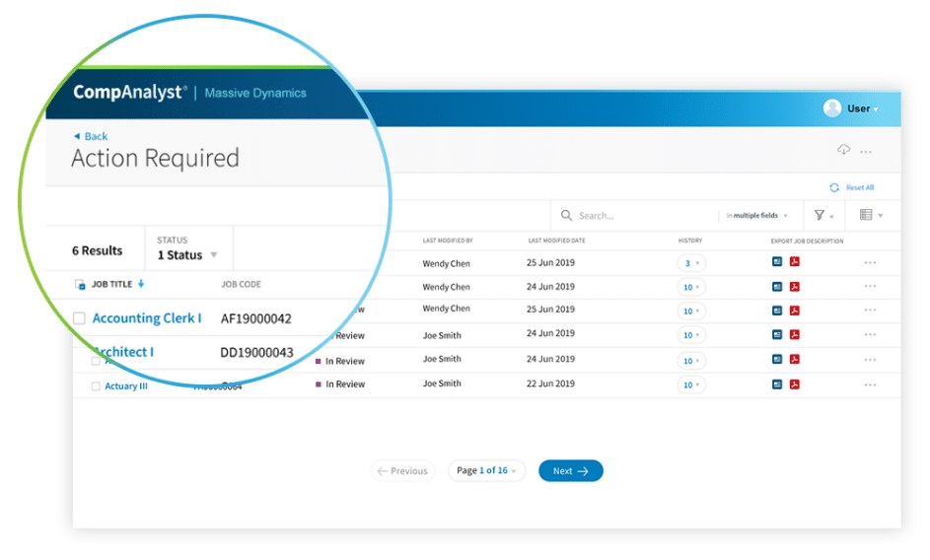The height and width of the screenshot is (560, 930).
Task: Open the Page 1 of 16 selector
Action: pos(486,470)
